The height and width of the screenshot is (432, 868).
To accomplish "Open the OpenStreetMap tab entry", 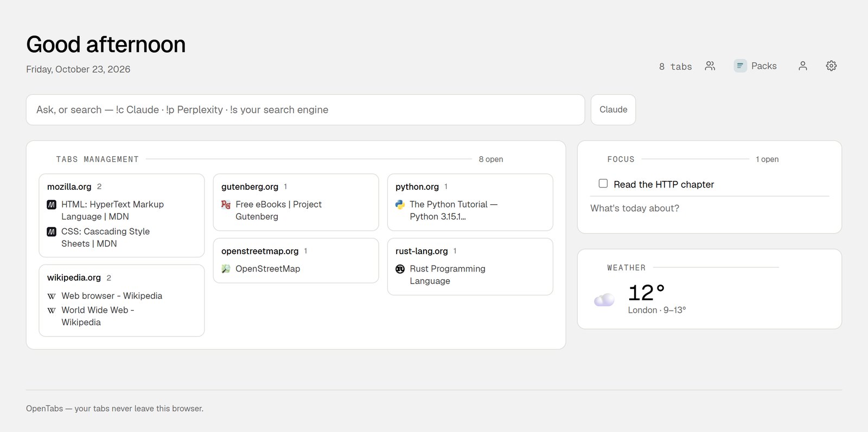I will tap(267, 269).
